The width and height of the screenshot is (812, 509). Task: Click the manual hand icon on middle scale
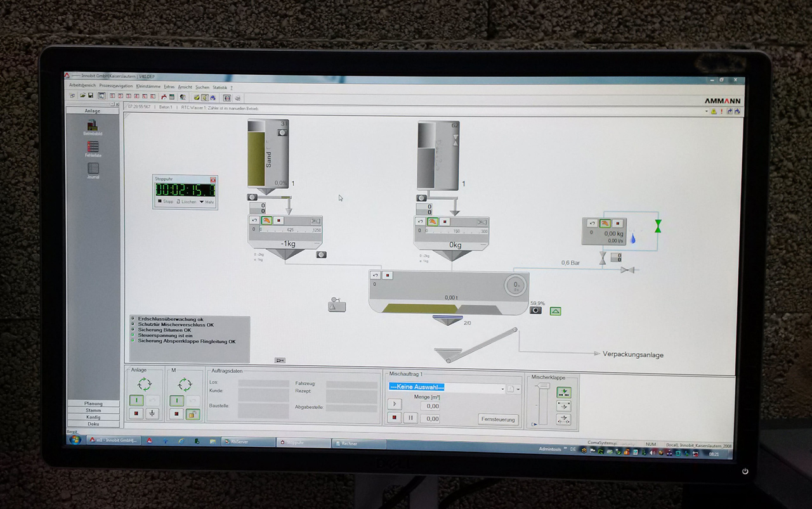[433, 221]
